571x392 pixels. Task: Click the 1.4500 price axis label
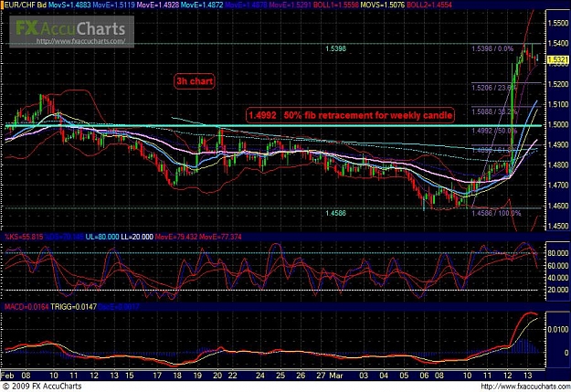tap(558, 226)
